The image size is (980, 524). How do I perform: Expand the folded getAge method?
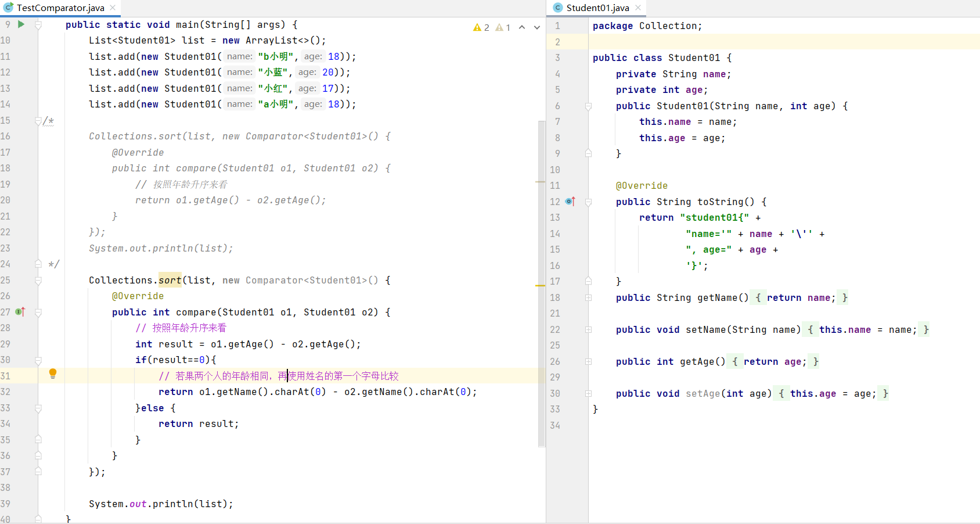click(588, 361)
